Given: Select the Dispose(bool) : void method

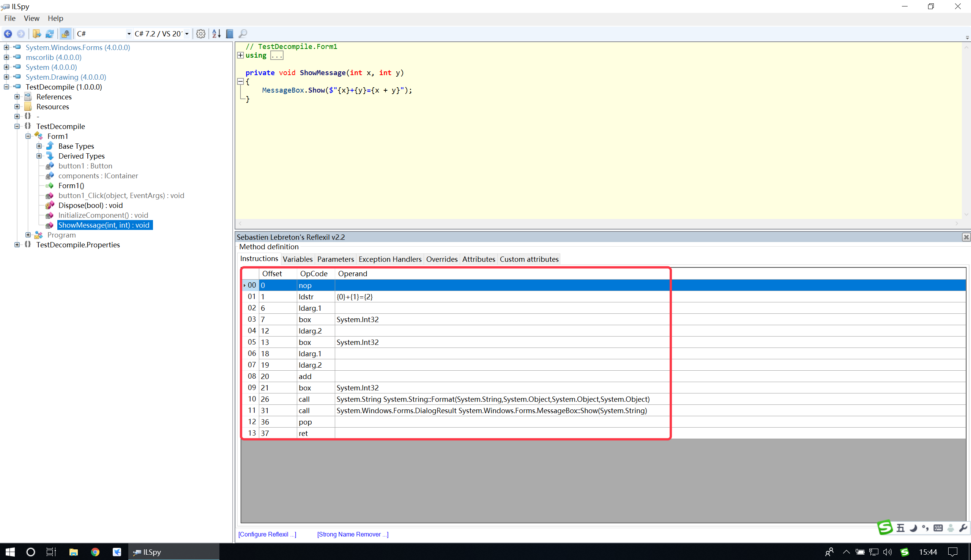Looking at the screenshot, I should click(x=90, y=205).
